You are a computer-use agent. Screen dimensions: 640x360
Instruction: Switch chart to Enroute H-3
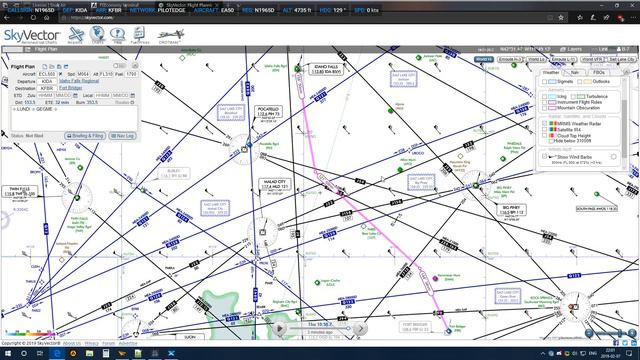coord(510,60)
